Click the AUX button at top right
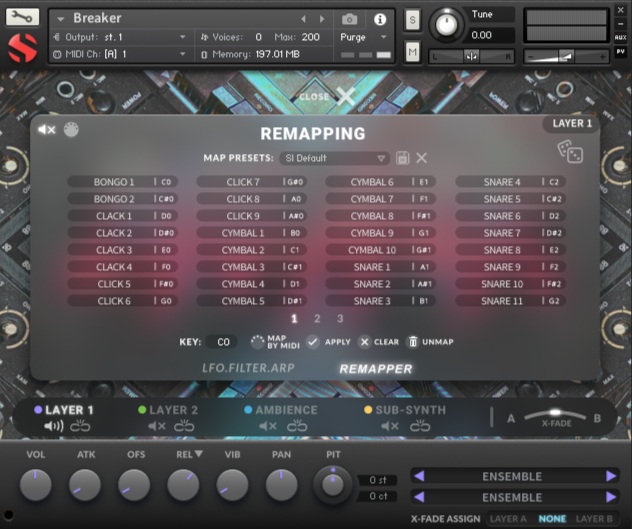The width and height of the screenshot is (632, 529). click(620, 37)
